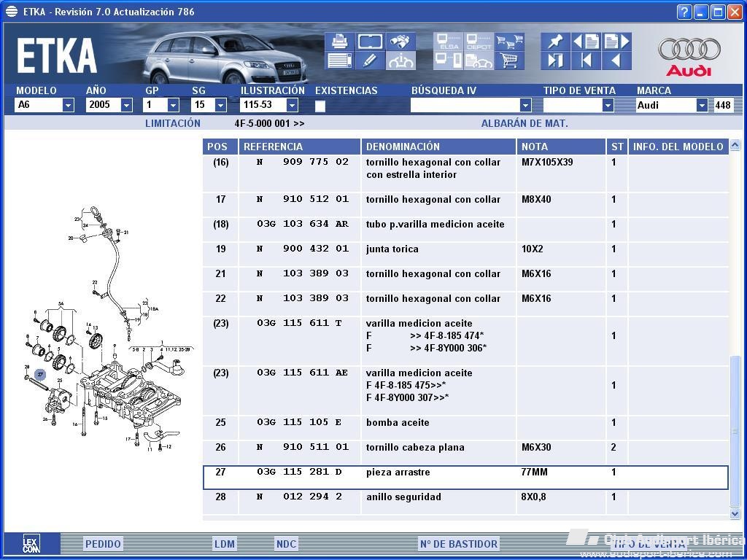
Task: Open the MARCA dropdown arrow
Action: pos(702,105)
